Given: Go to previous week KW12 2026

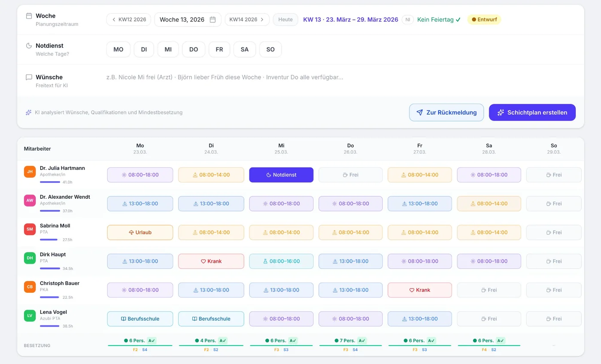Looking at the screenshot, I should (x=129, y=19).
